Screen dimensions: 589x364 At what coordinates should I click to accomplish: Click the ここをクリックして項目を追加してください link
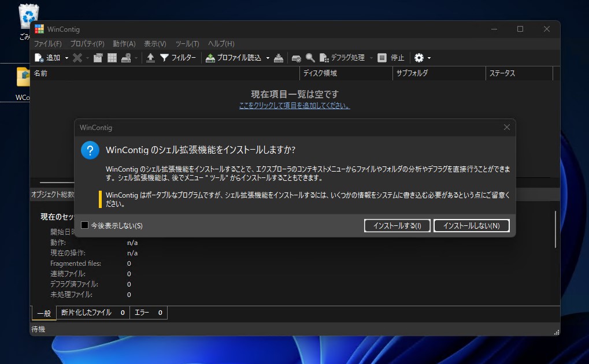[x=294, y=106]
